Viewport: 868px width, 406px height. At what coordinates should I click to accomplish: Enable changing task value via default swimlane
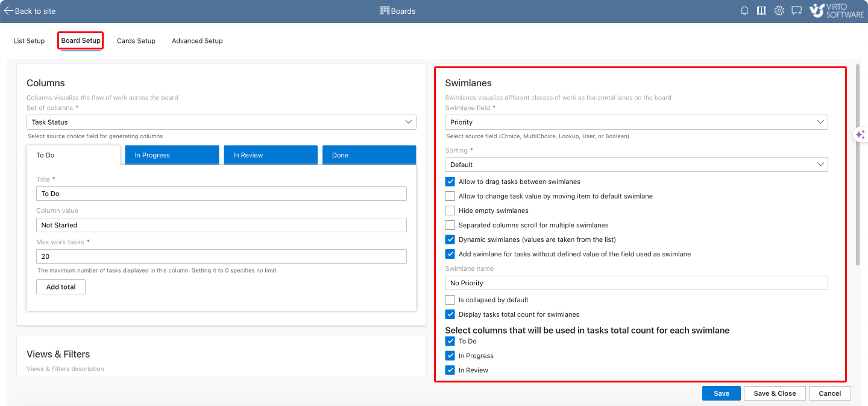tap(450, 196)
